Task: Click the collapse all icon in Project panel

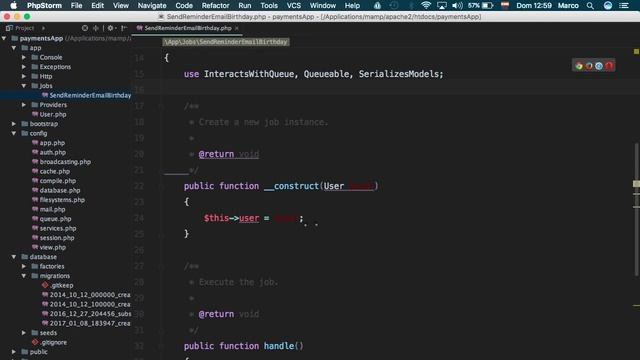Action: point(96,28)
